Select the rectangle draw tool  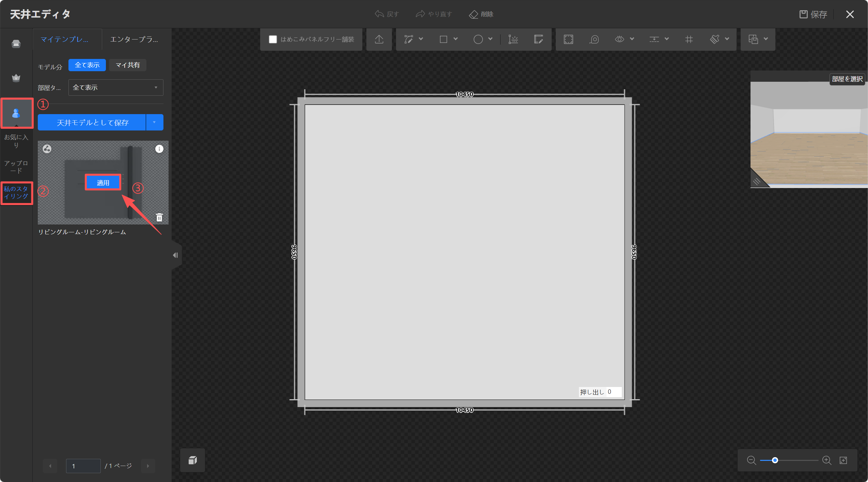coord(443,40)
